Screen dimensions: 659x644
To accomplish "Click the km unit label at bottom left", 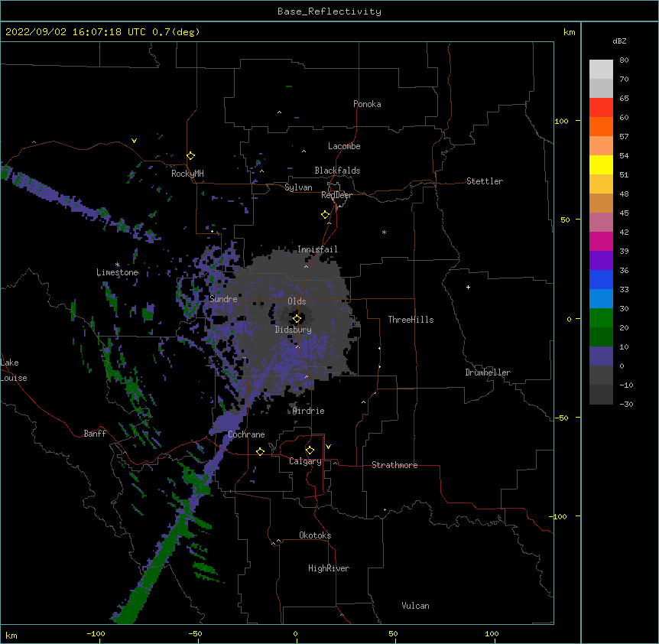I will 11,635.
